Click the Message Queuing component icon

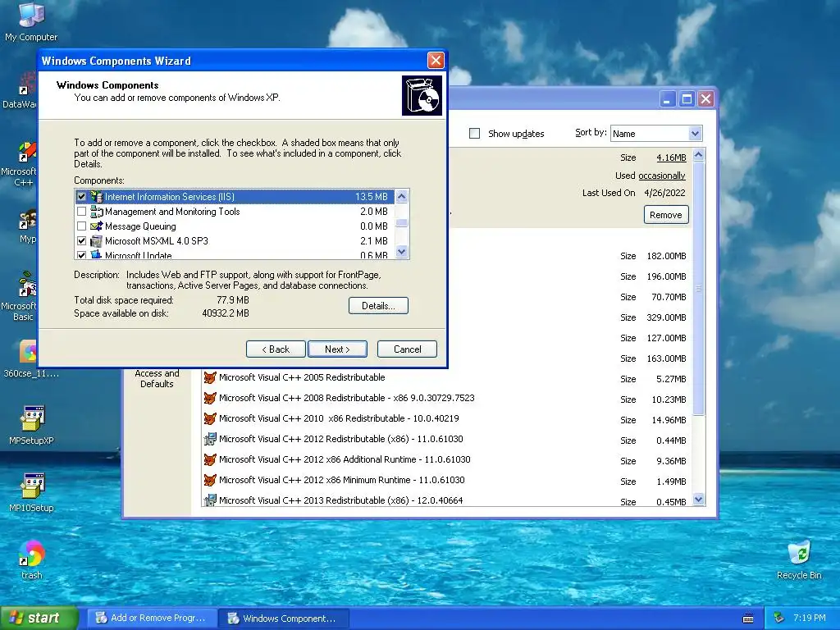pos(97,226)
